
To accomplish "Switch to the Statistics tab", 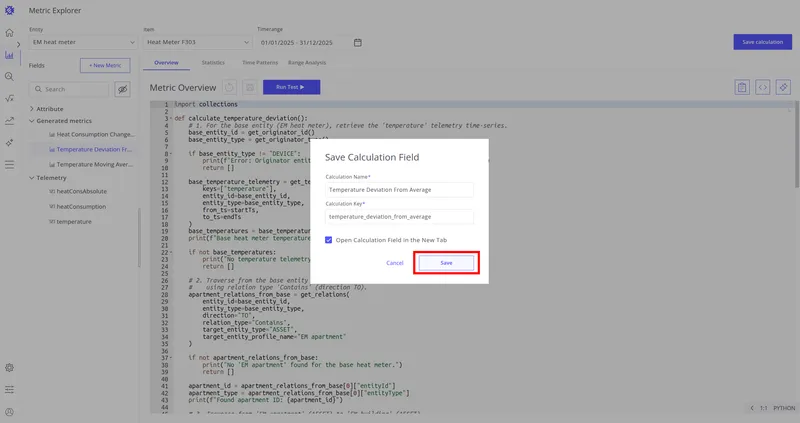I will click(213, 63).
